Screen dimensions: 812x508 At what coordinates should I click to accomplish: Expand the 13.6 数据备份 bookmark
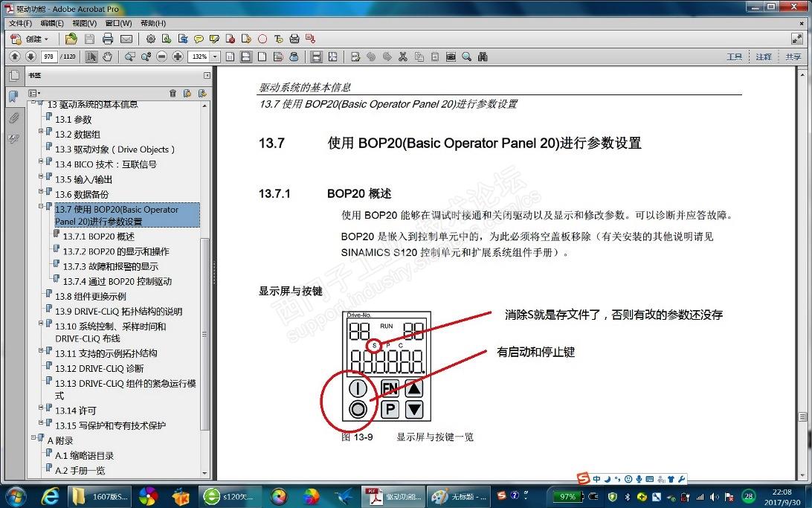click(x=42, y=192)
